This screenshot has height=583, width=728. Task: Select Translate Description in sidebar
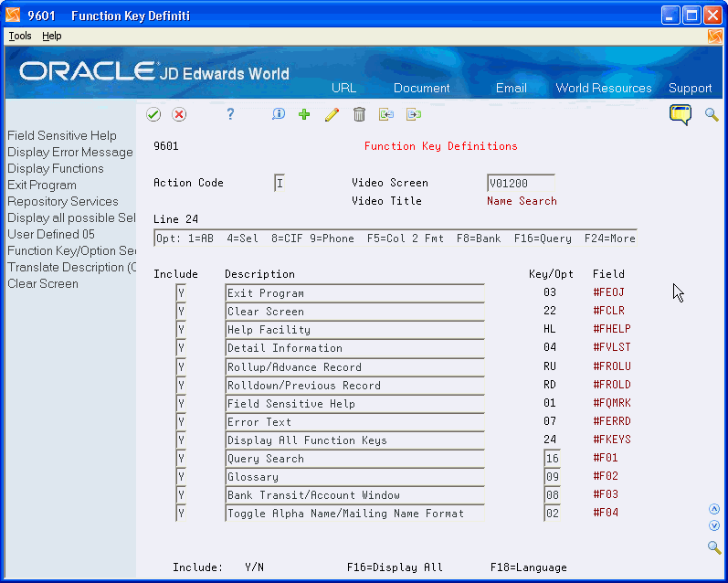pos(71,267)
